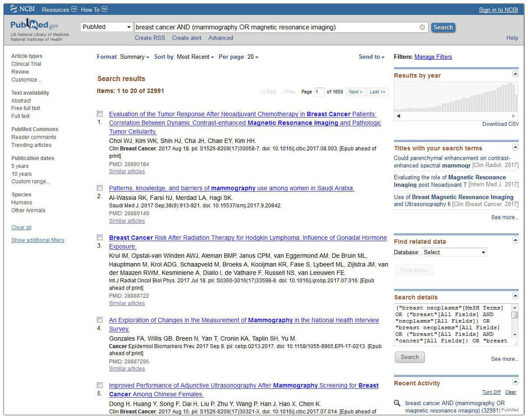
Task: Select the Free full text filter
Action: [26, 108]
